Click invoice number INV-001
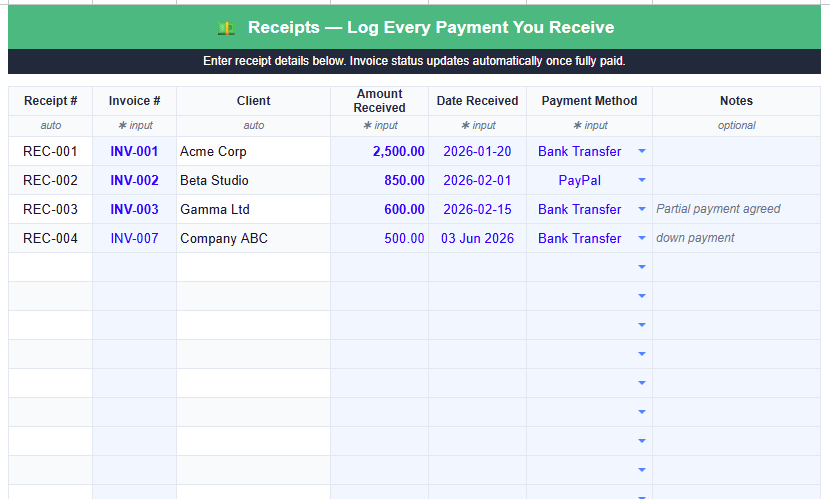 tap(134, 151)
